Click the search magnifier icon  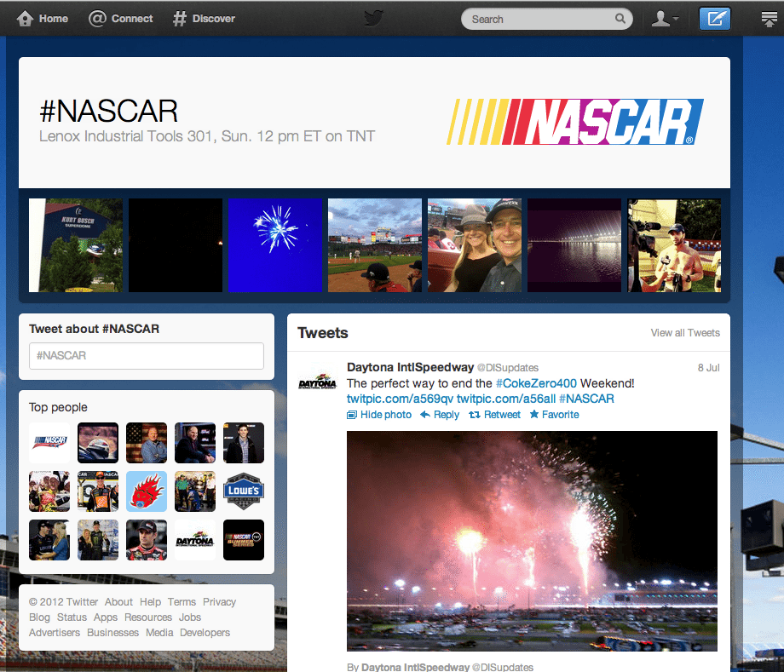[x=620, y=19]
